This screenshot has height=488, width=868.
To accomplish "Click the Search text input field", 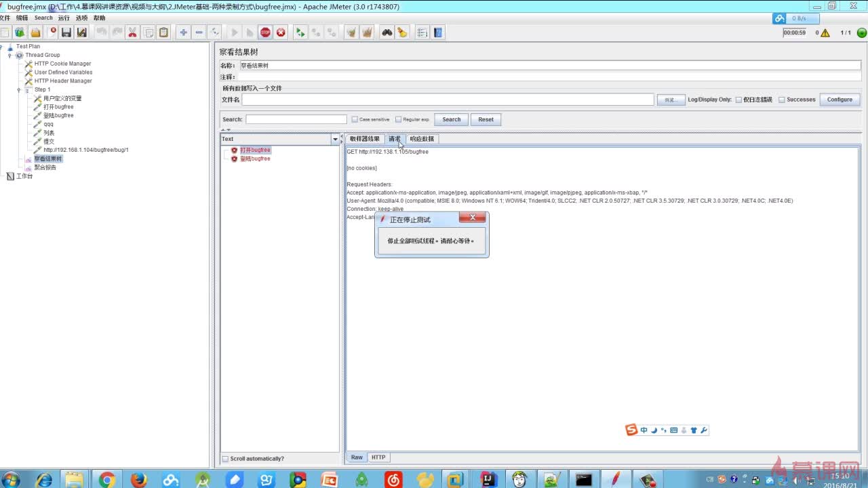I will point(296,119).
